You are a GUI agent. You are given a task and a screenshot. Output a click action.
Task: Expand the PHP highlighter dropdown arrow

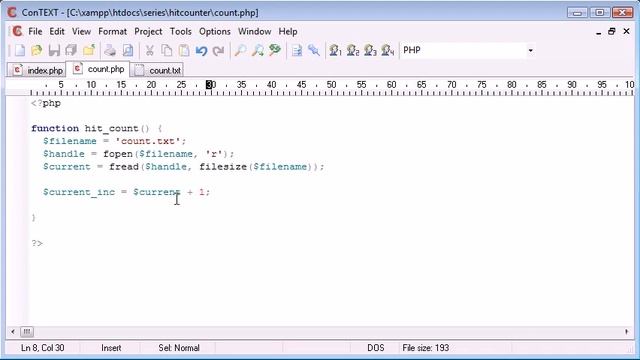pos(530,51)
